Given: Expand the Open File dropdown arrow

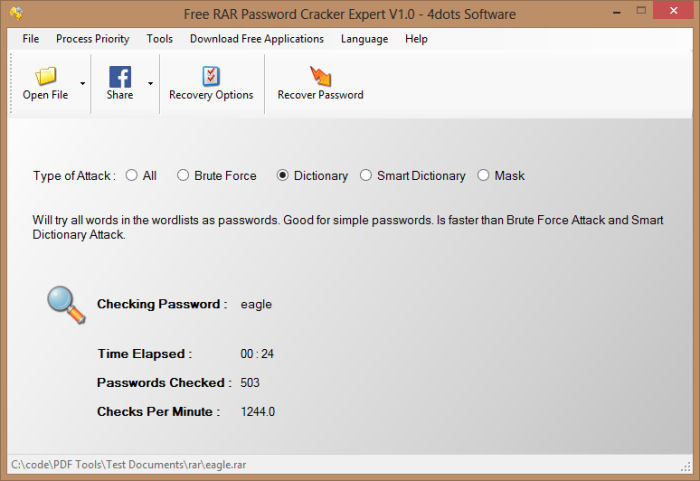Looking at the screenshot, I should (x=83, y=84).
